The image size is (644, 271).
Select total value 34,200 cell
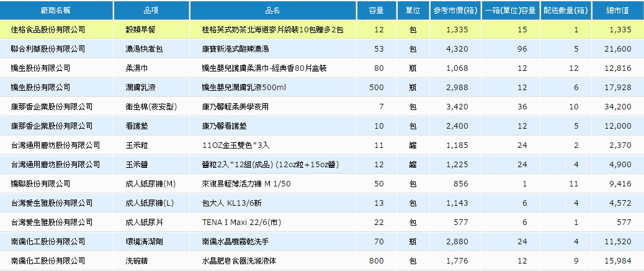pyautogui.click(x=618, y=107)
